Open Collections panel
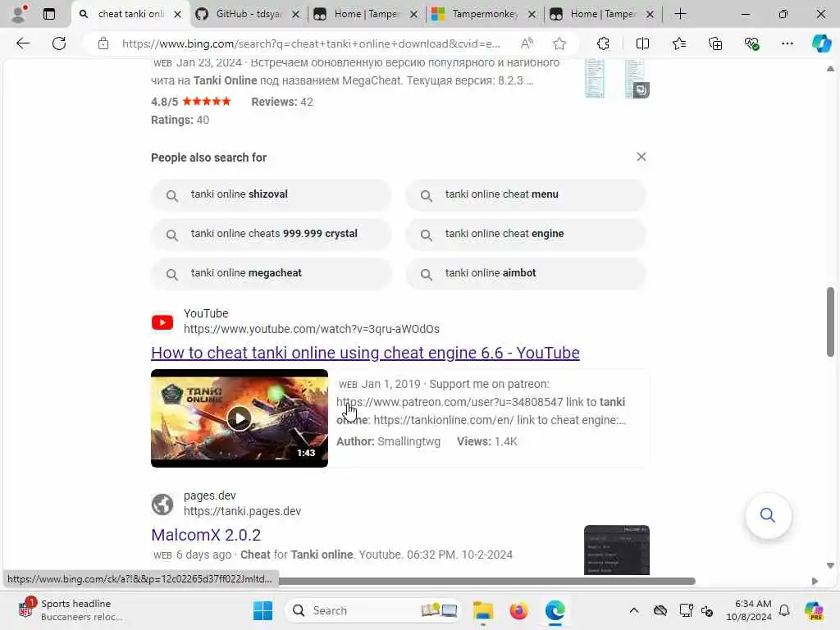The height and width of the screenshot is (630, 840). click(715, 43)
